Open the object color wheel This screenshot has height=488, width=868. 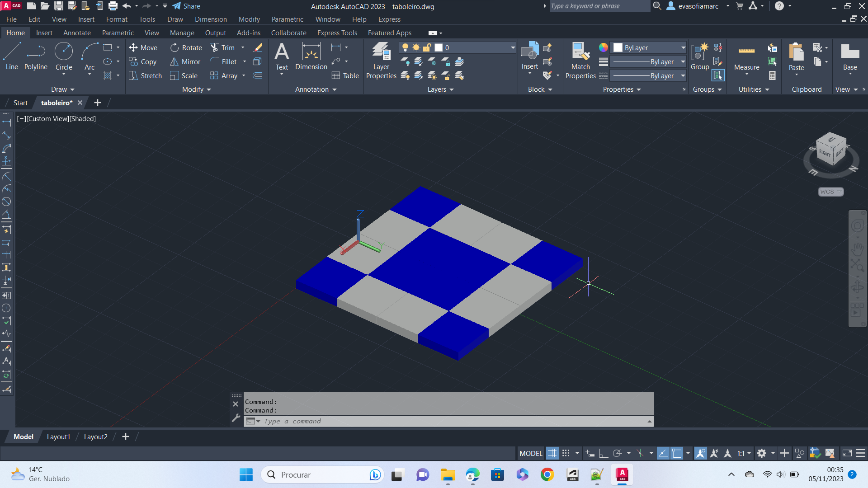[x=604, y=47]
